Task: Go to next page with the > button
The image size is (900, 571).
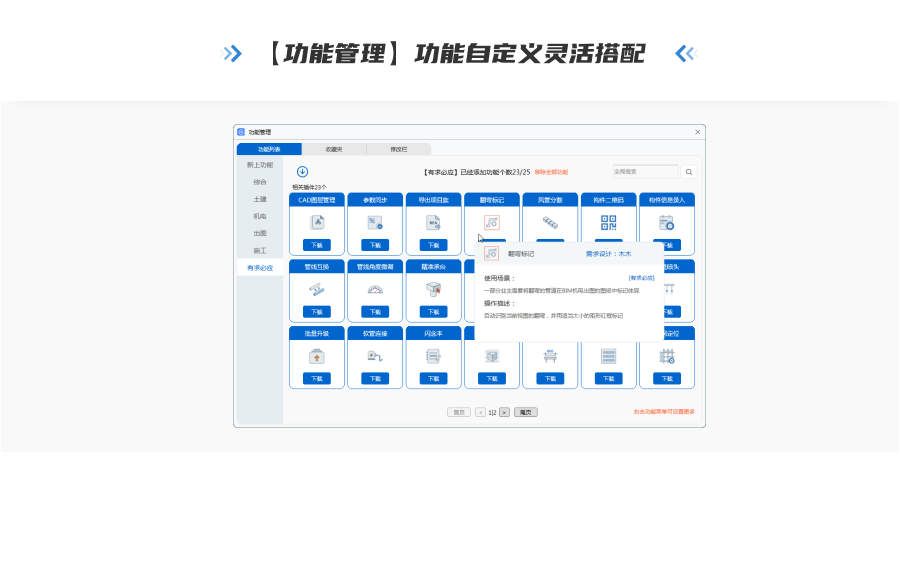Action: pos(504,412)
